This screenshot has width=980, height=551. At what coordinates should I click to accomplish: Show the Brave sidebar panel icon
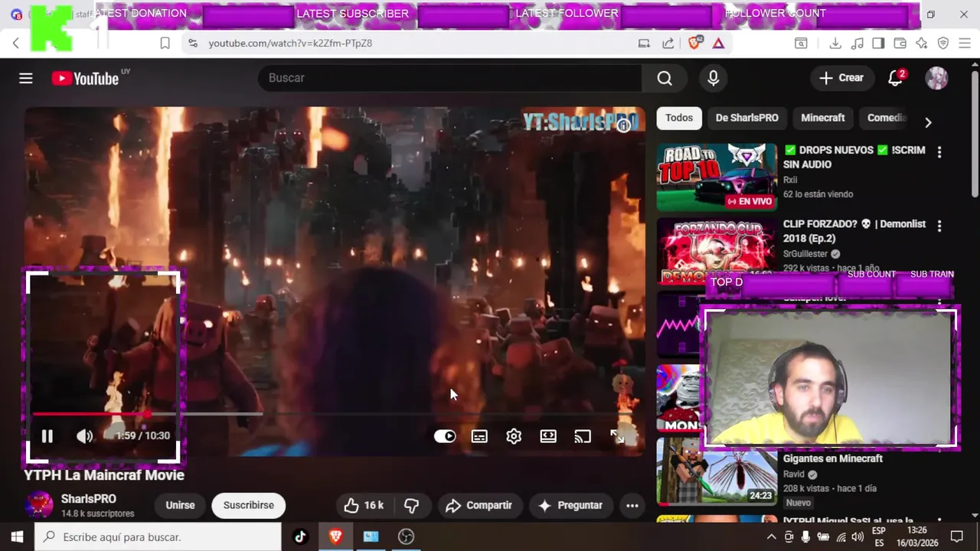click(878, 44)
